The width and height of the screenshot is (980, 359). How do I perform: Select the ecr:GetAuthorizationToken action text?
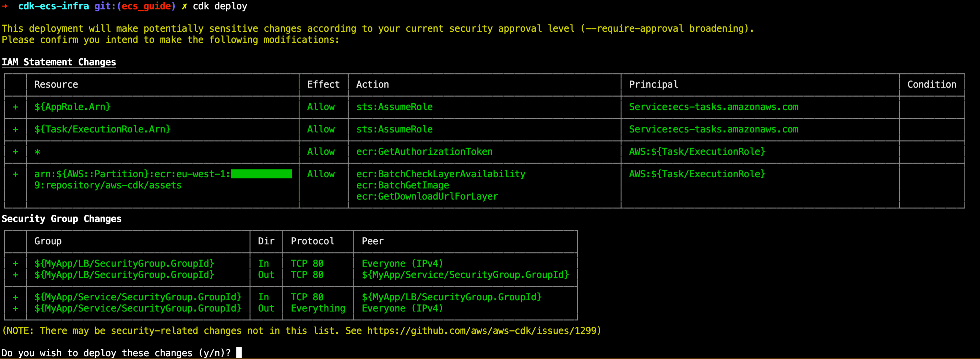point(424,152)
